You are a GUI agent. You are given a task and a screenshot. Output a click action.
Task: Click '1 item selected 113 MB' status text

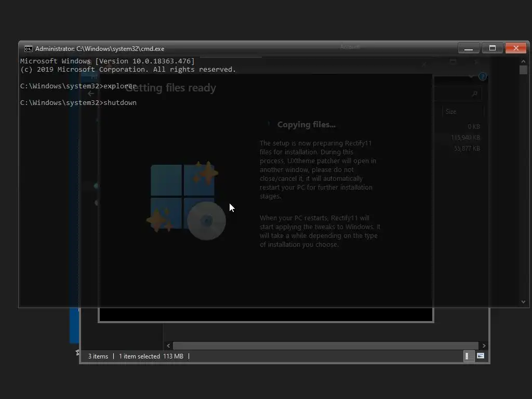click(151, 356)
